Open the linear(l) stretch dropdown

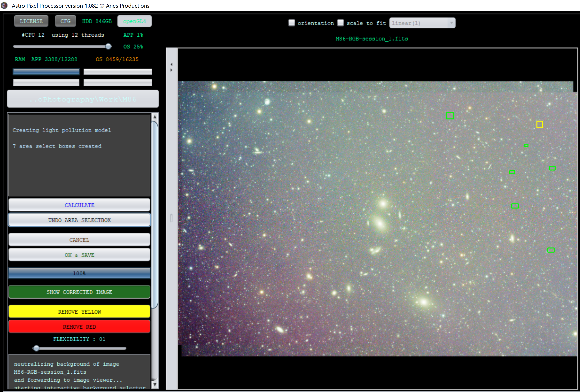point(422,23)
